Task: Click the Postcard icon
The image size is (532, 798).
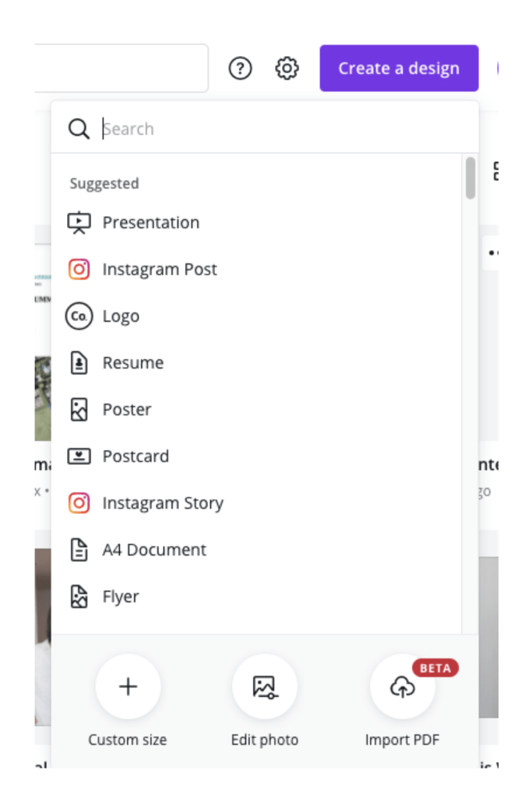Action: (x=79, y=456)
